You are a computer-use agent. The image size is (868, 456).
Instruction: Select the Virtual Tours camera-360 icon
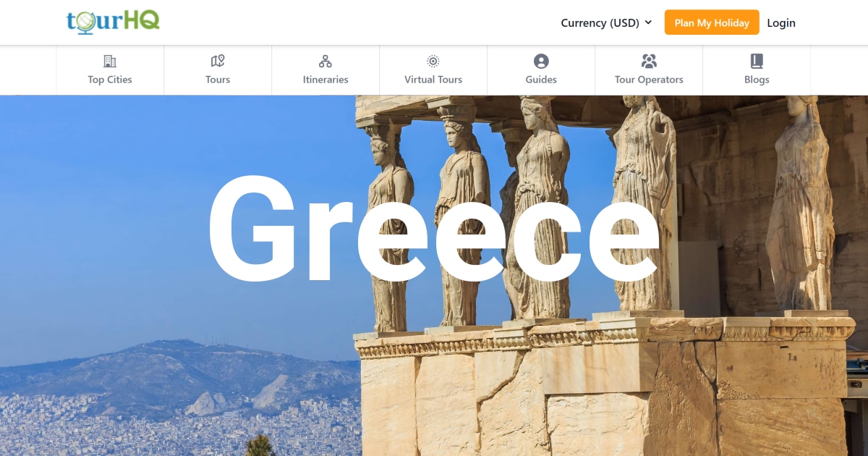pos(433,61)
